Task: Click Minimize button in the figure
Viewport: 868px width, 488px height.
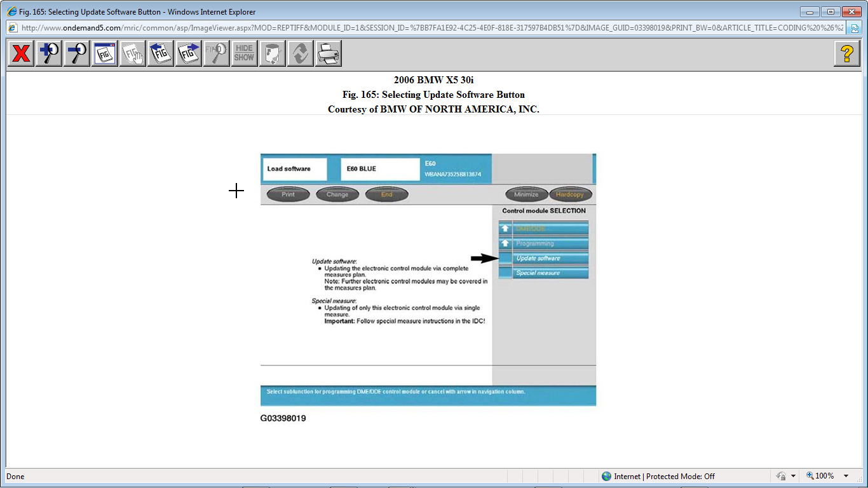Action: pos(526,194)
